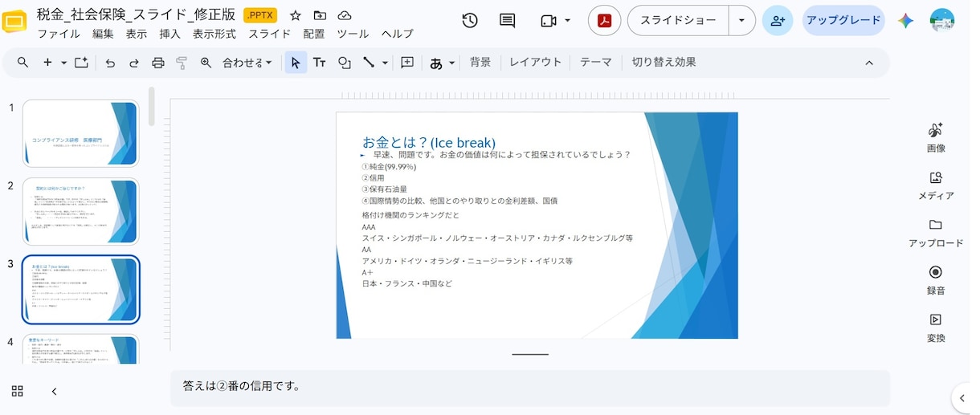Open the Google Slides home icon
Screen dimensions: 980x415
coord(14,22)
